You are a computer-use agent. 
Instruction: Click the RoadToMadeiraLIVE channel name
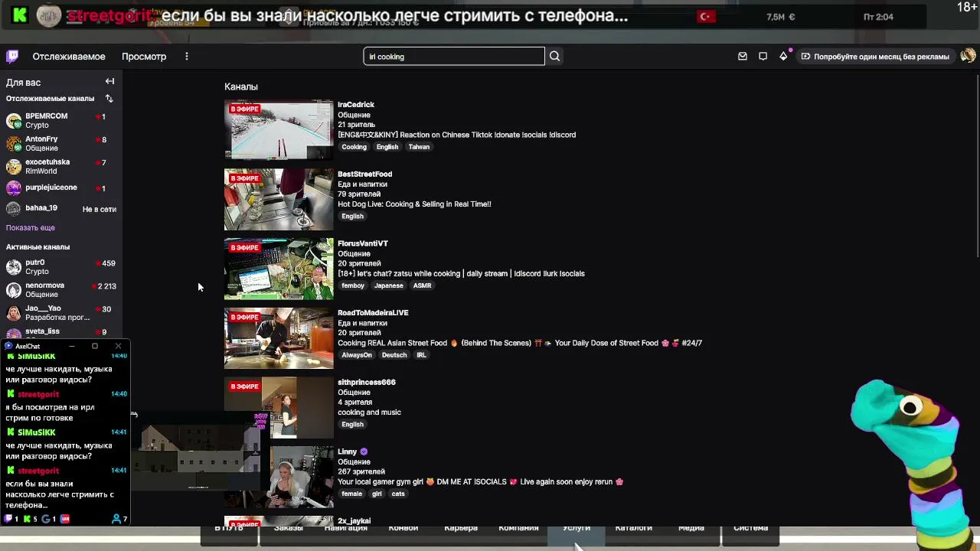373,313
